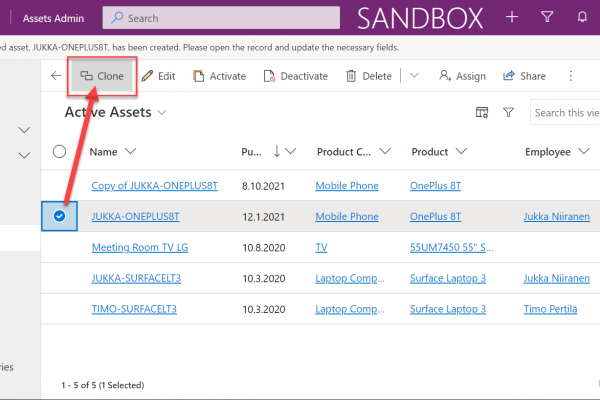Open advanced find filter icon in header
The width and height of the screenshot is (600, 400).
(x=547, y=18)
